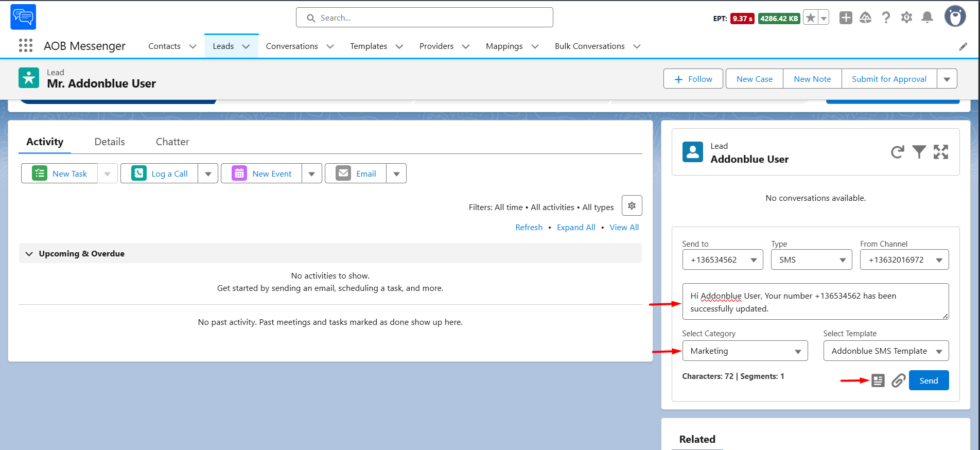Switch to the Details tab
The height and width of the screenshot is (450, 980).
110,142
